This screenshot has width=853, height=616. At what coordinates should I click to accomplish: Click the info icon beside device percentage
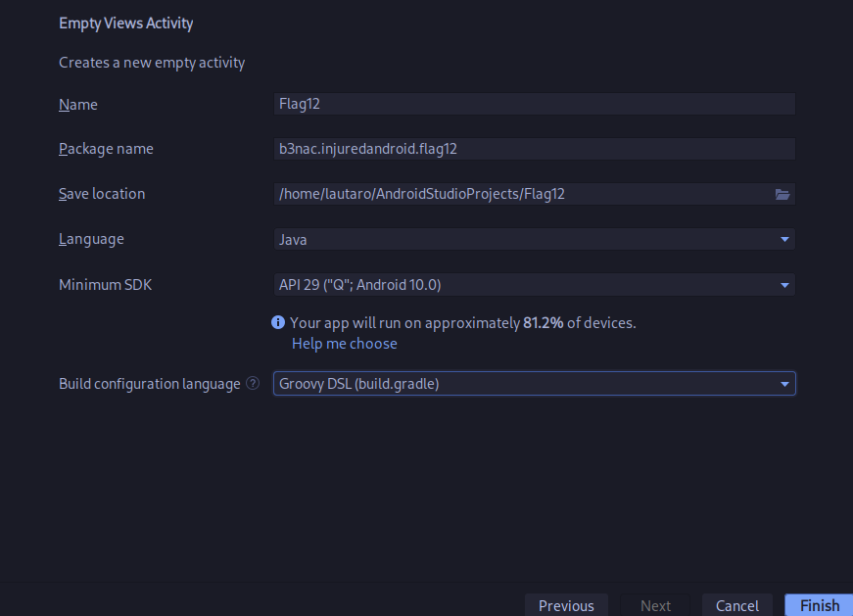(x=278, y=323)
